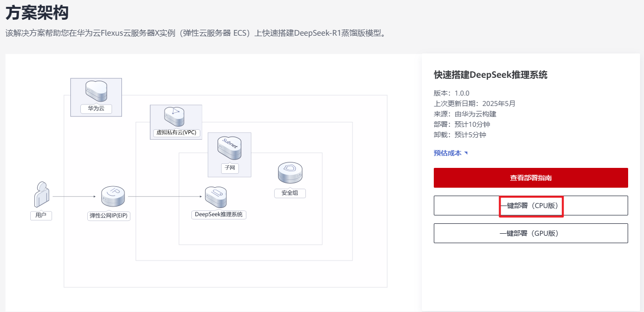The image size is (644, 312).
Task: Click the 快速搭建DeepSeek推理系统 title
Action: pos(490,75)
